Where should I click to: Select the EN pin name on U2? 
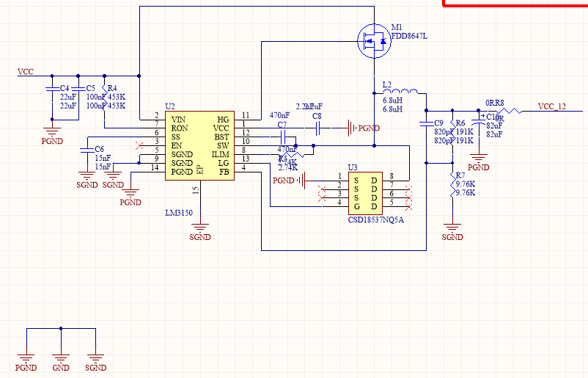click(177, 145)
